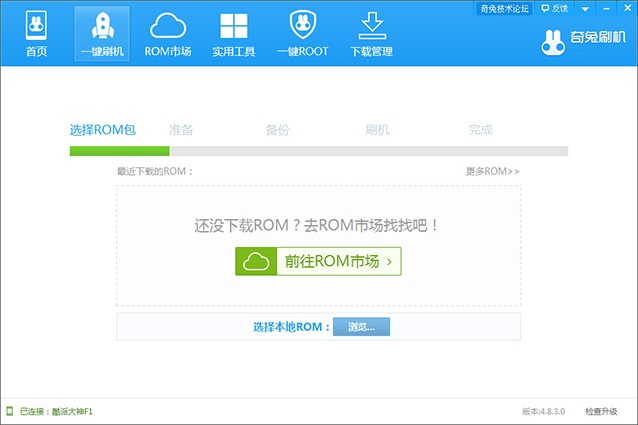Select the 准备 step label
Screen dimensions: 638x425
pyautogui.click(x=181, y=130)
